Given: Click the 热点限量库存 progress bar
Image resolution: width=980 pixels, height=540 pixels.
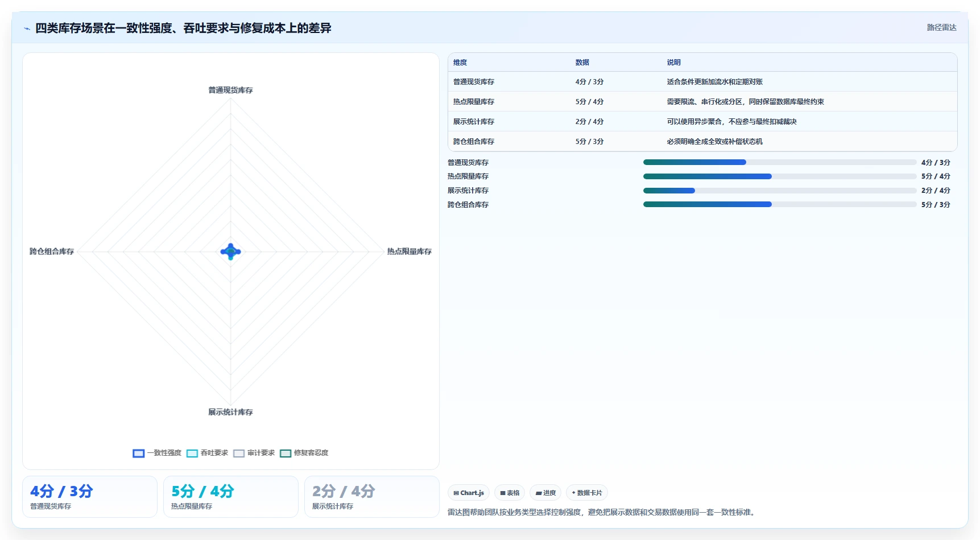Looking at the screenshot, I should coord(780,176).
